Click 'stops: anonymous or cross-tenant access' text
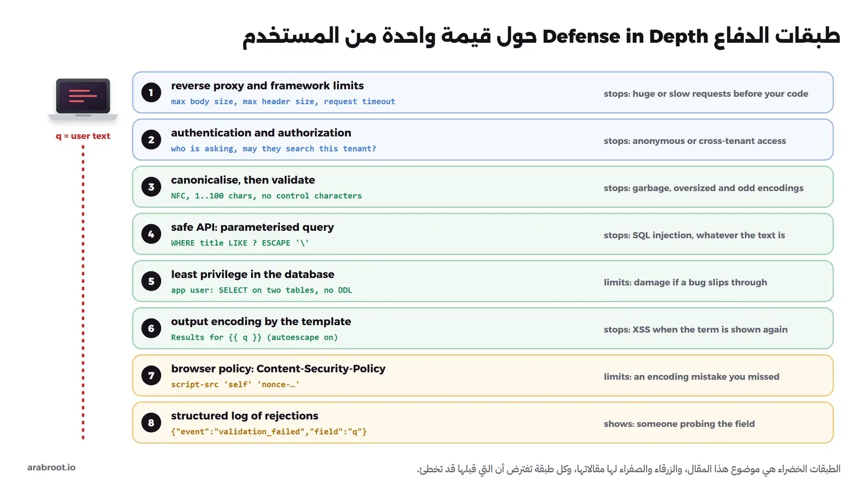Image resolution: width=868 pixels, height=492 pixels. tap(695, 141)
